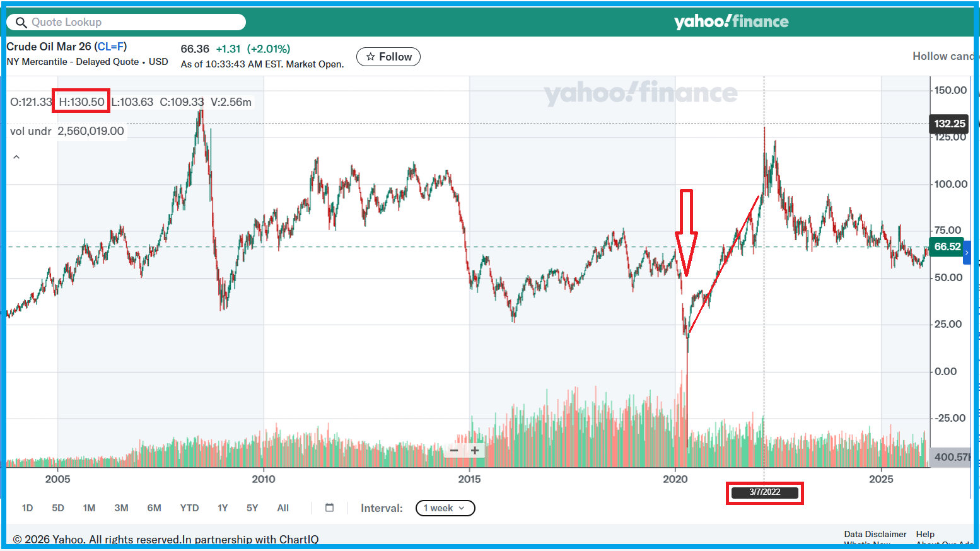Screen dimensions: 980x551
Task: Open the Yahoo Finance logo homepage
Action: (x=731, y=22)
